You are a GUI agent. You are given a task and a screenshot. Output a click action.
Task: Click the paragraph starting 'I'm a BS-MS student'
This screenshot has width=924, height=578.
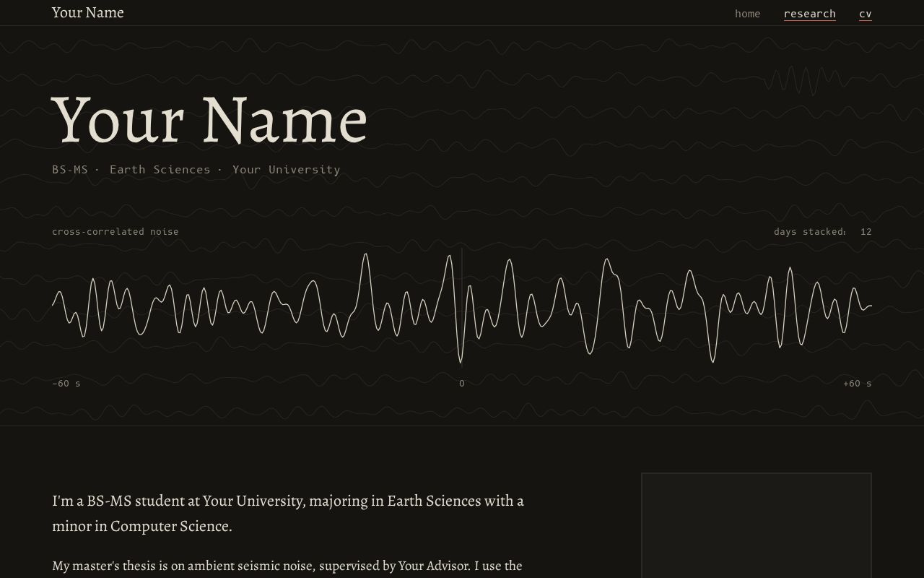click(289, 513)
